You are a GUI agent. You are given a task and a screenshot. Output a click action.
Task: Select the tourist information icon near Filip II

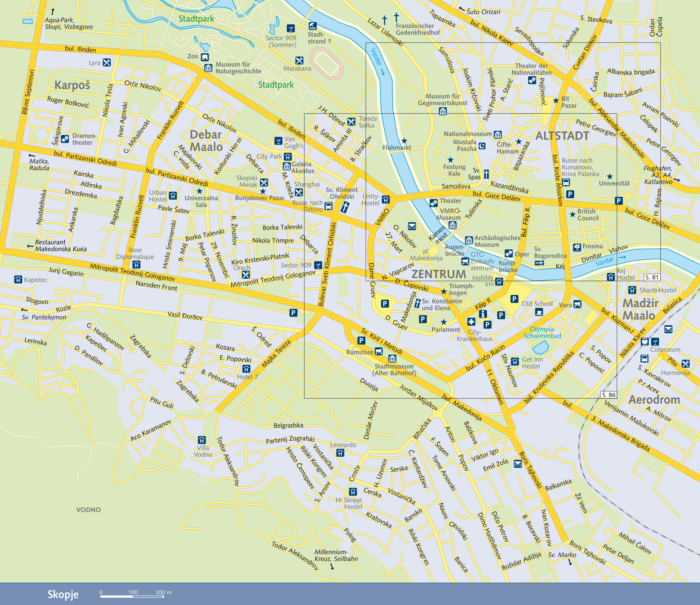tap(483, 314)
